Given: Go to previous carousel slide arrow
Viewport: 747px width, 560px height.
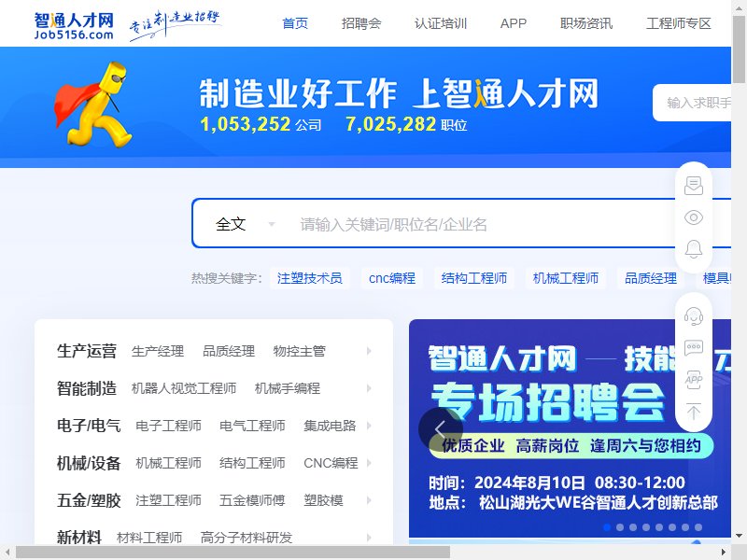Looking at the screenshot, I should [x=440, y=429].
